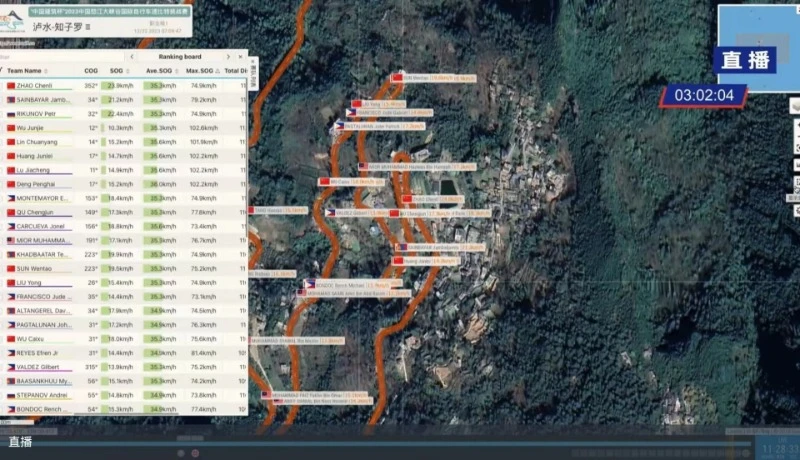
Task: Open the overview minimap at top right
Action: 759,47
